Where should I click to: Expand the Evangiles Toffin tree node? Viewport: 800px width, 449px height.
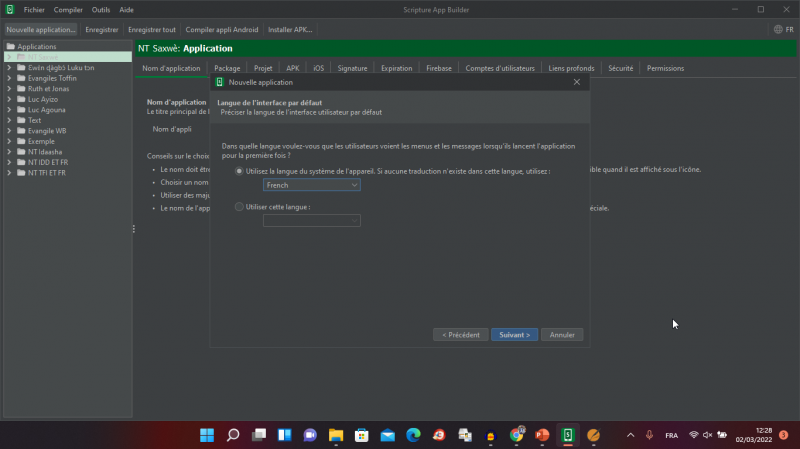(9, 77)
